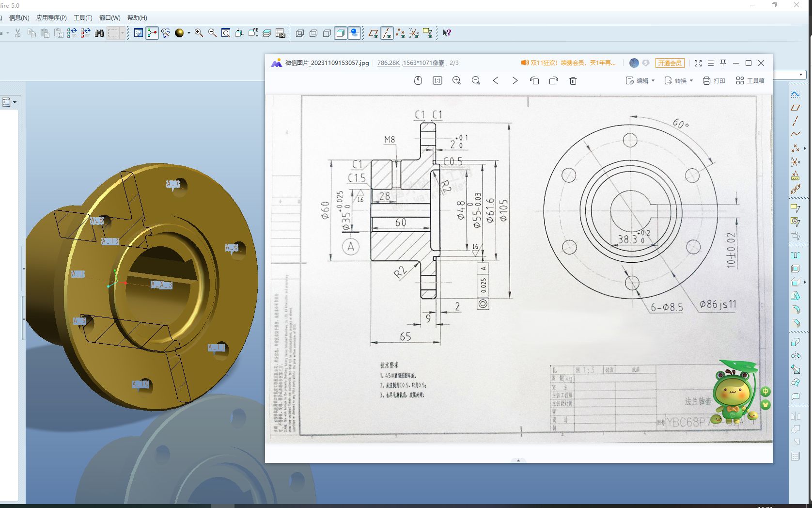
Task: Click the 双11狂欢 promotion link
Action: pos(568,63)
